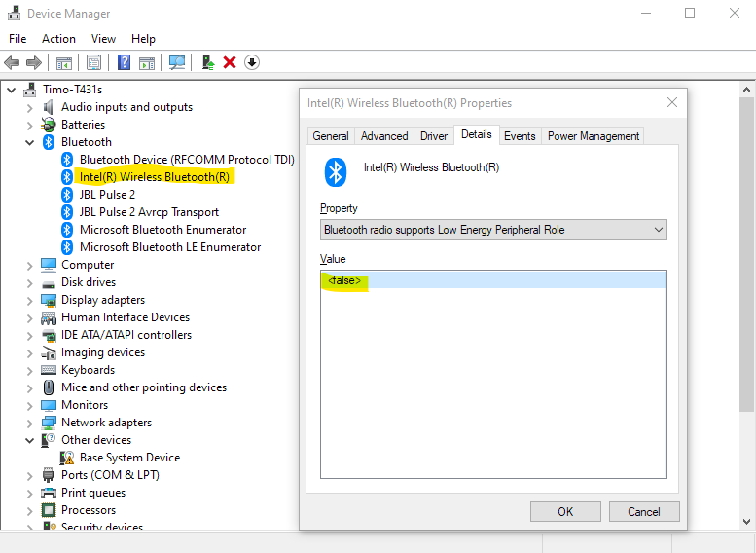The height and width of the screenshot is (553, 756).
Task: Switch to the Advanced tab
Action: 384,136
